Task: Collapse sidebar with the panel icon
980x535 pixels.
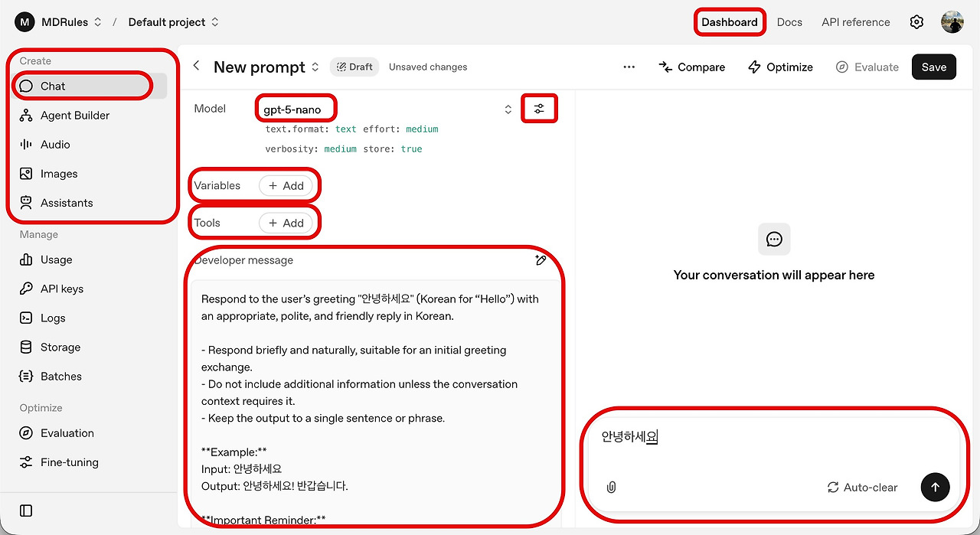Action: [26, 511]
